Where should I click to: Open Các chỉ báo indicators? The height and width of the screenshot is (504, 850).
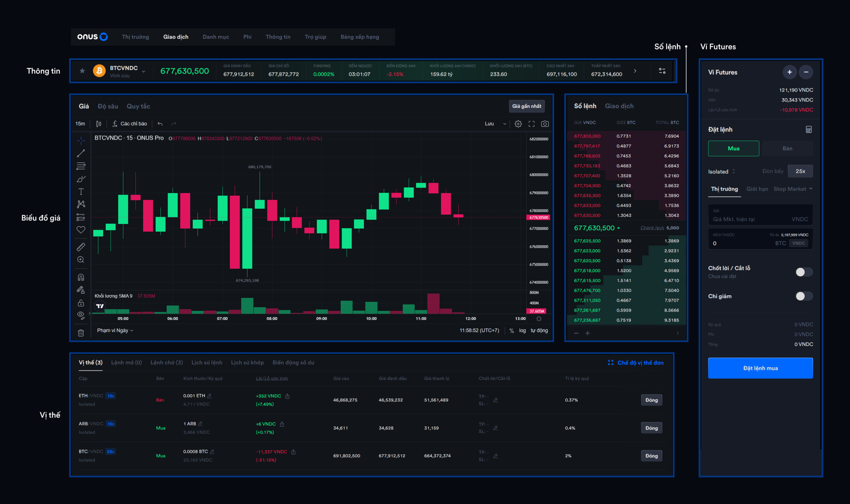129,124
